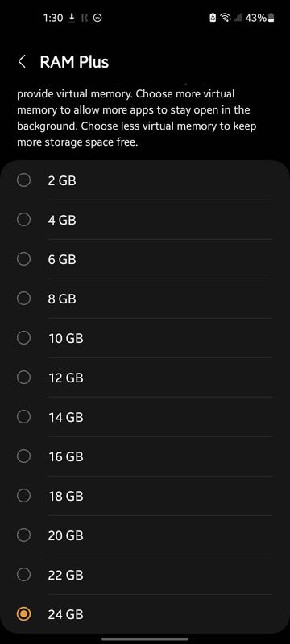The width and height of the screenshot is (290, 644).
Task: Select the 20 GB radio button
Action: (x=24, y=535)
